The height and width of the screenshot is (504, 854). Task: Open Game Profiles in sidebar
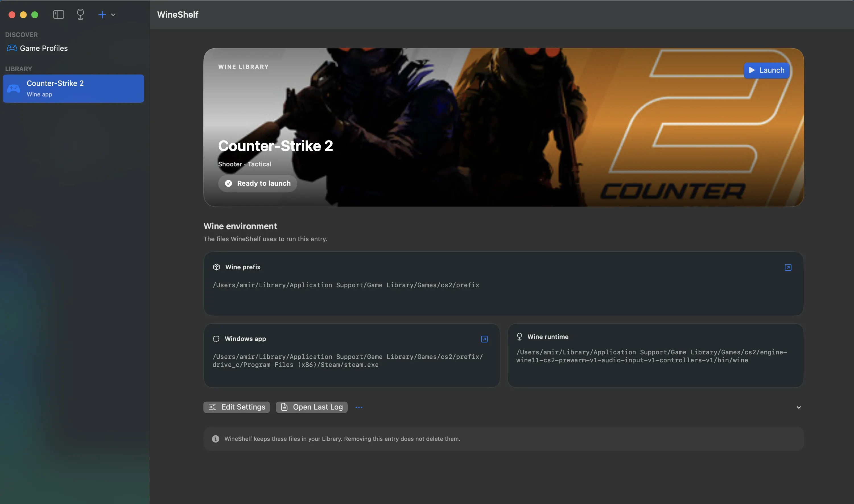pyautogui.click(x=73, y=48)
